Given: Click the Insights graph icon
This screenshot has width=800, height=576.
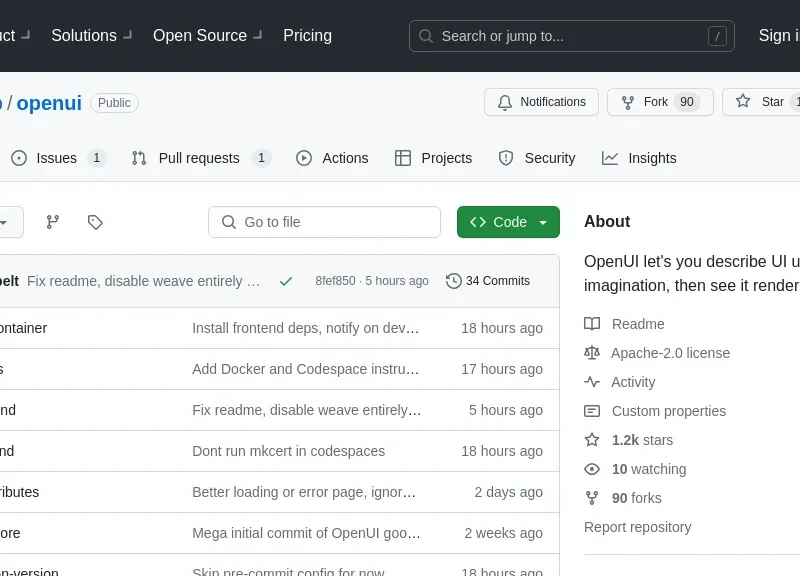Looking at the screenshot, I should click(x=610, y=158).
